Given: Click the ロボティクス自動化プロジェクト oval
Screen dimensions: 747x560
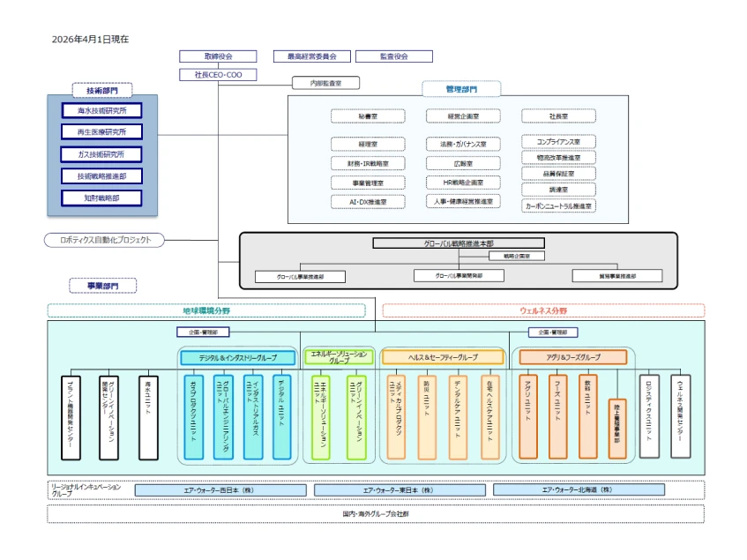Looking at the screenshot, I should [x=104, y=240].
